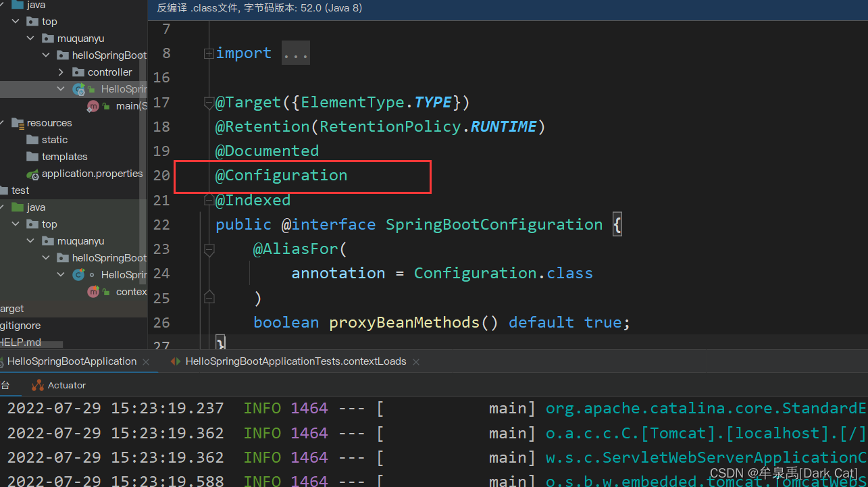Viewport: 868px width, 487px height.
Task: Close the HelloSpringBootApplicationTests.contextLoads run tab
Action: point(416,362)
